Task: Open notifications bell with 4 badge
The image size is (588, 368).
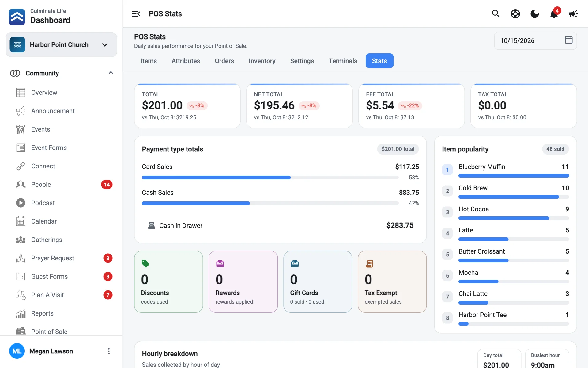Action: pos(554,13)
